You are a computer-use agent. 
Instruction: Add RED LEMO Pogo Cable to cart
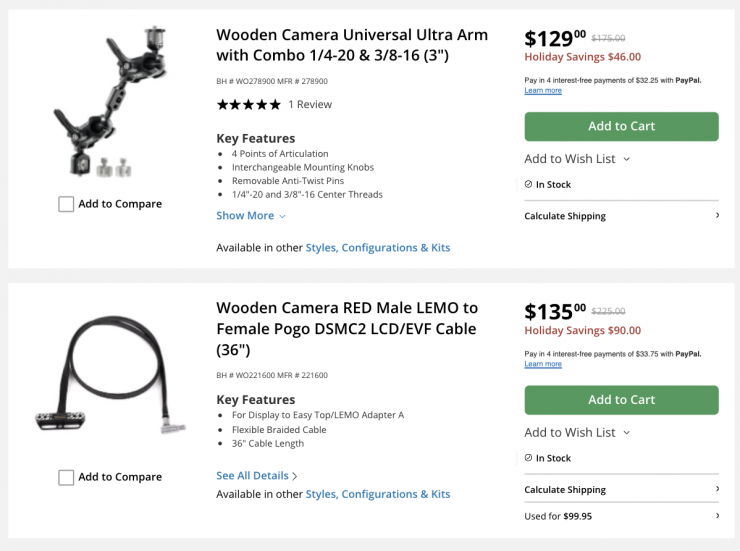click(x=621, y=400)
